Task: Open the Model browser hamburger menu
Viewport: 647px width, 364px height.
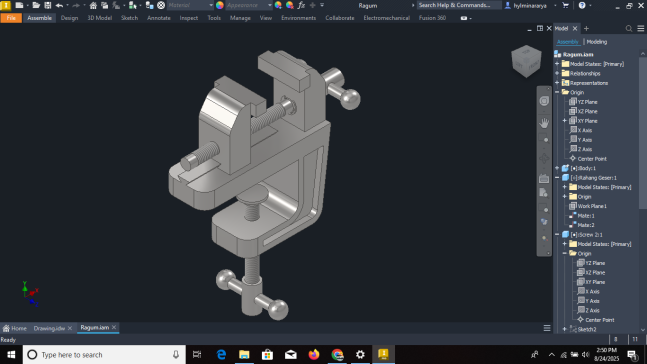Action: point(641,28)
